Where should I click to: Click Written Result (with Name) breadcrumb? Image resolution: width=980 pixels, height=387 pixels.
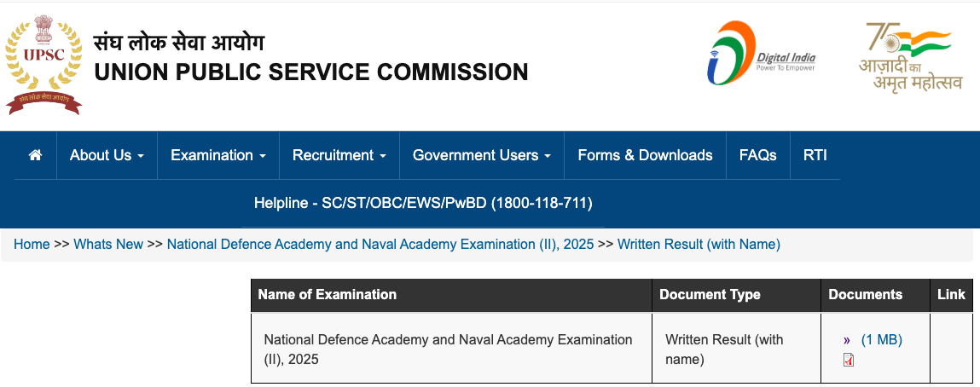tap(699, 245)
